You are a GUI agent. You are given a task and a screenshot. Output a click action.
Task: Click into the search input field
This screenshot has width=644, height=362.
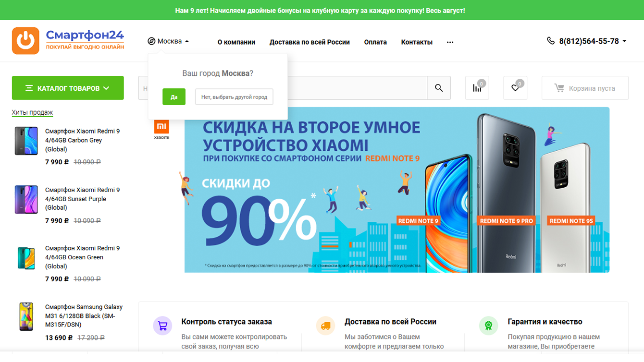tap(283, 88)
